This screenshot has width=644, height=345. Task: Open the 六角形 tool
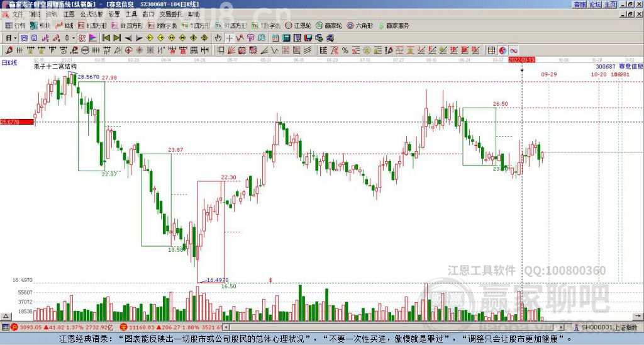[360, 25]
